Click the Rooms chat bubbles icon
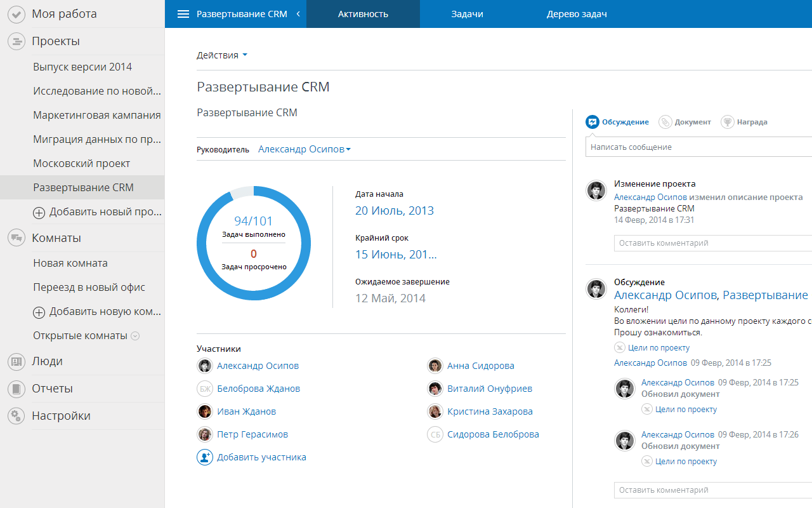The height and width of the screenshot is (508, 812). pos(16,238)
